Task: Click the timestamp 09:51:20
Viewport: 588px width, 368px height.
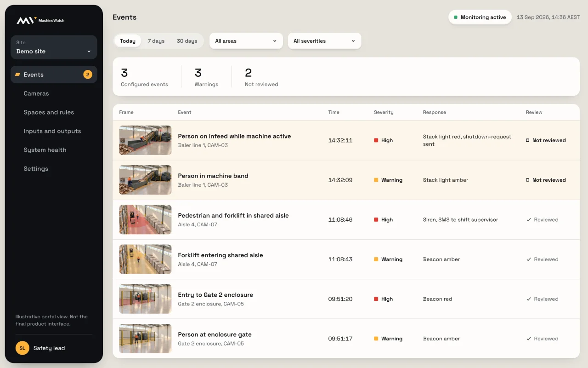Action: [340, 299]
